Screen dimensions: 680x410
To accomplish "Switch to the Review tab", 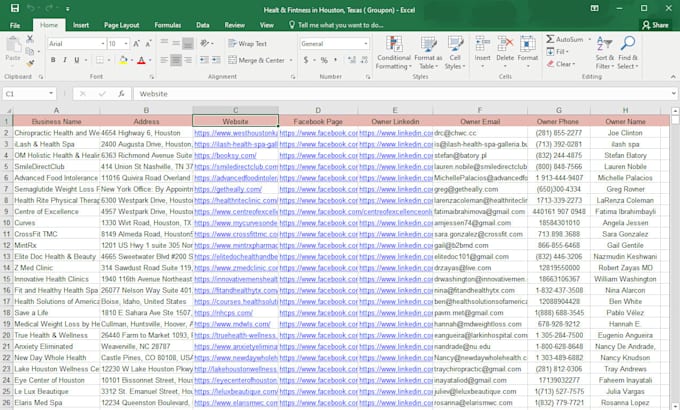I will [235, 25].
